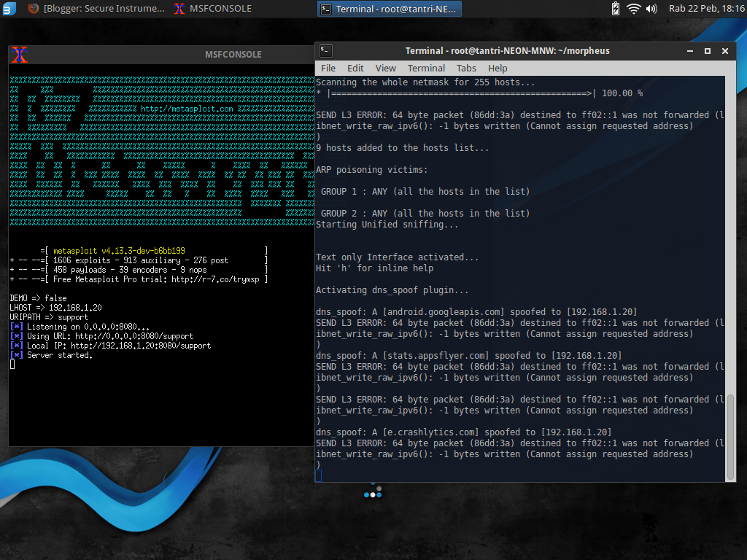Switch to the Blogger Firefox window in the taskbar

(96, 9)
